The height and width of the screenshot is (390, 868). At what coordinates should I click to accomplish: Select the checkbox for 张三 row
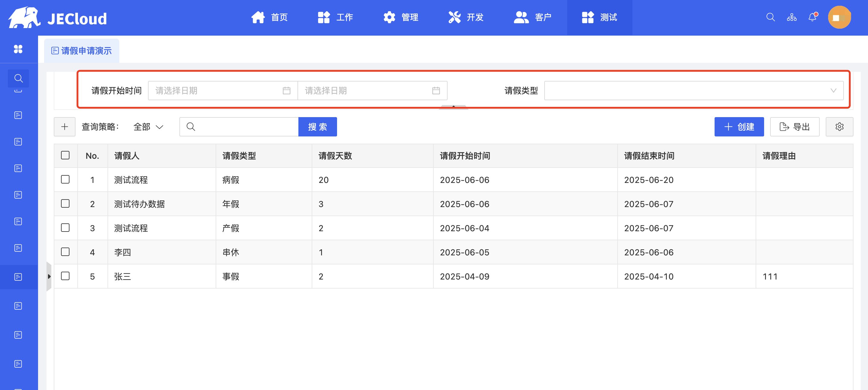coord(65,276)
